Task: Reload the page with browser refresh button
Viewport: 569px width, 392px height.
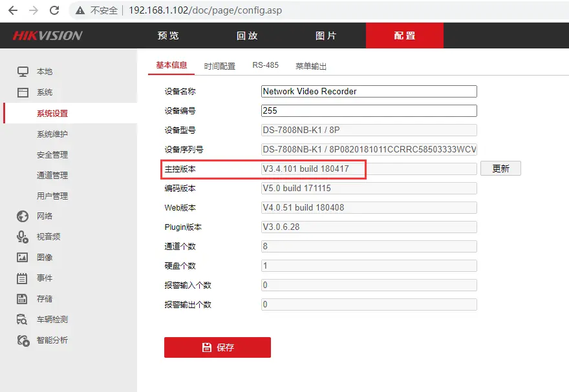Action: click(x=54, y=10)
